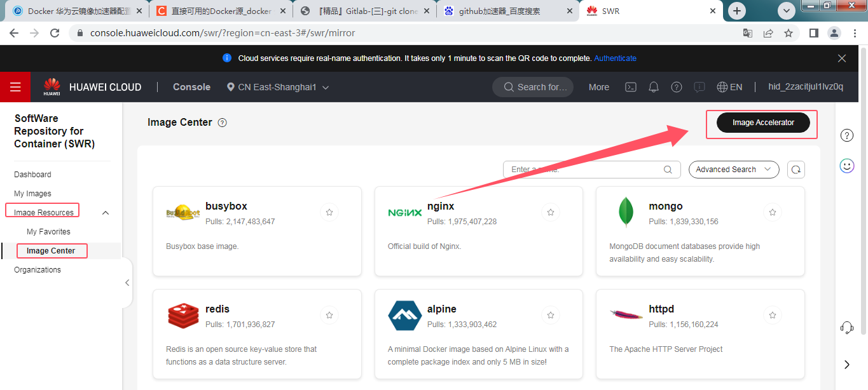The width and height of the screenshot is (868, 390).
Task: Click the Image Accelerator button
Action: pos(763,123)
